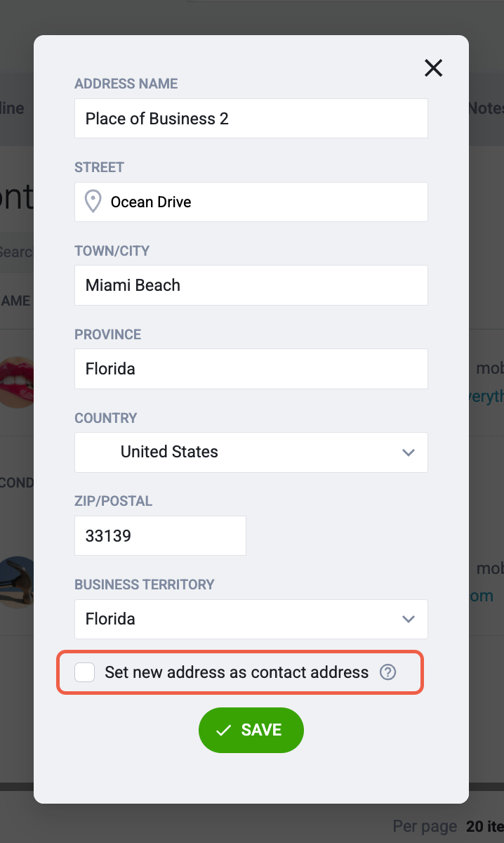Enable Set new address as contact address
The height and width of the screenshot is (843, 504).
[85, 672]
